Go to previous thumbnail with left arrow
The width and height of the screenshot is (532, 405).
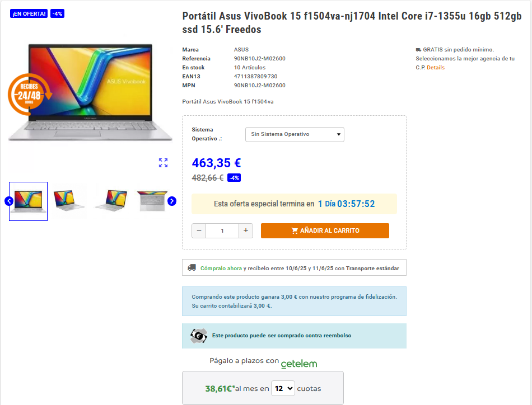[9, 201]
